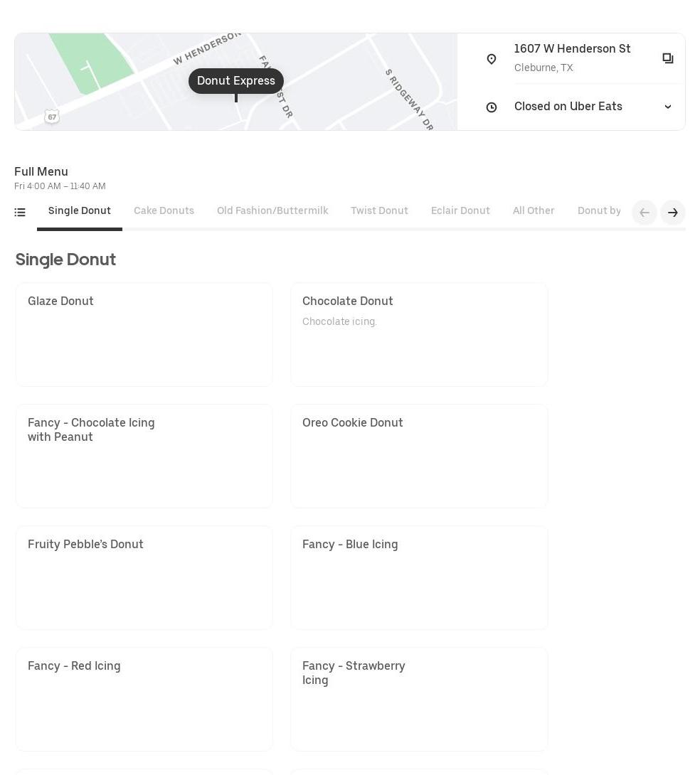Choose Fancy - Chocolate Icing with Peanut
The image size is (700, 775).
tap(144, 456)
